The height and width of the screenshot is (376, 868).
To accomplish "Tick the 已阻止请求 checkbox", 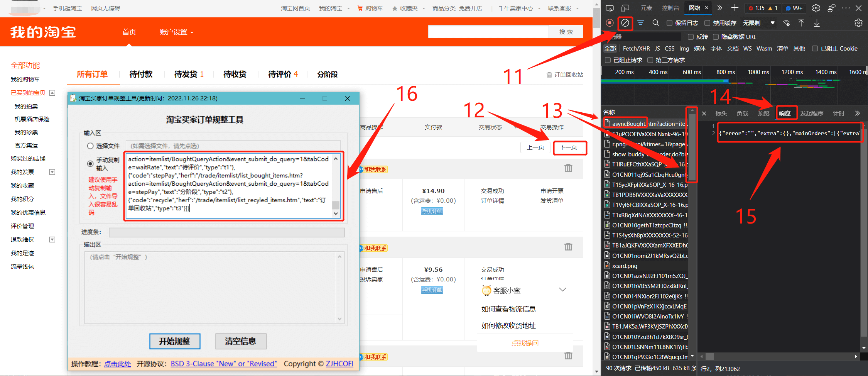I will [x=608, y=60].
